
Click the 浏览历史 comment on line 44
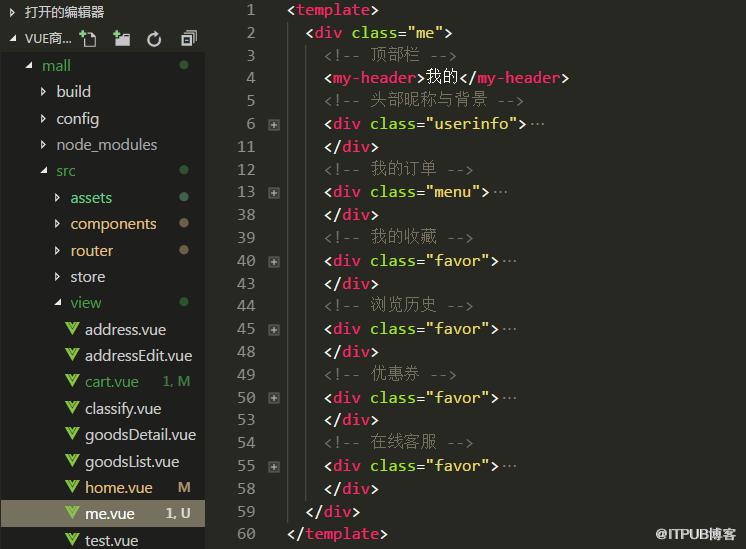398,305
